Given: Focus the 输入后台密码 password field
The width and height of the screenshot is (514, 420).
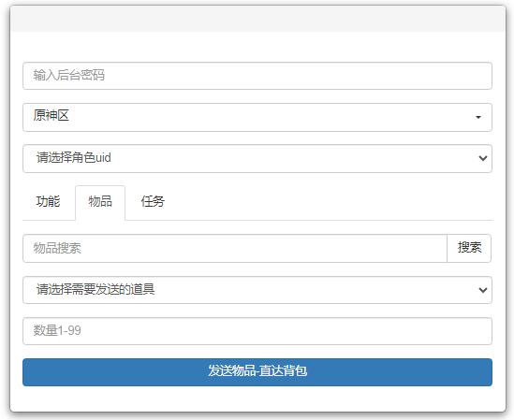Looking at the screenshot, I should pyautogui.click(x=257, y=76).
